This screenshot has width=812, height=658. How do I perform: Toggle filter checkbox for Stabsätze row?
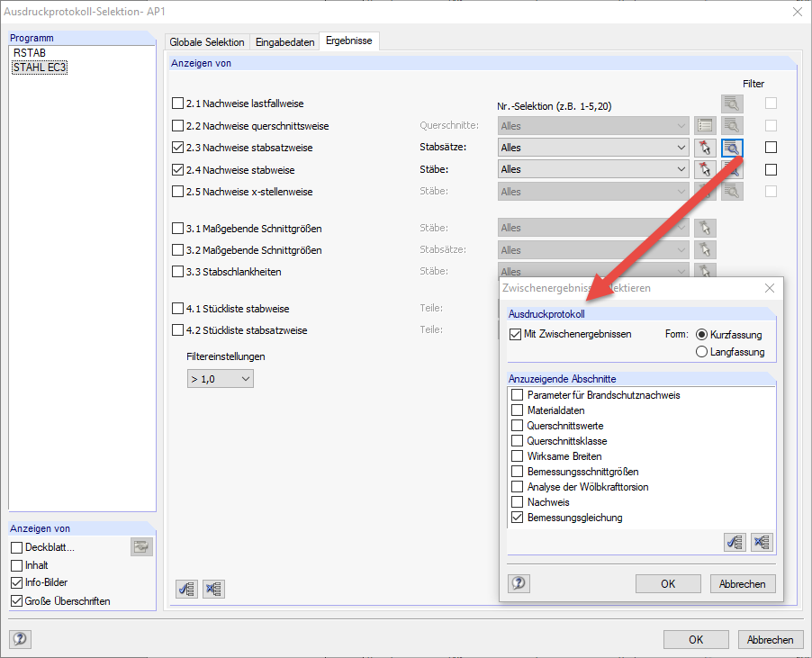[771, 148]
